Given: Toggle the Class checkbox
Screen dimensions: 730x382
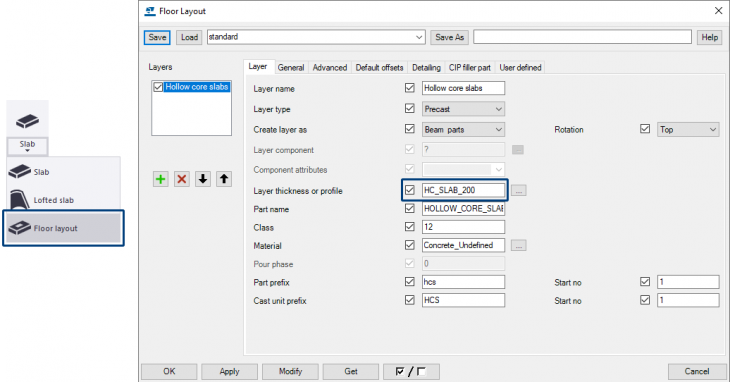Looking at the screenshot, I should point(410,227).
